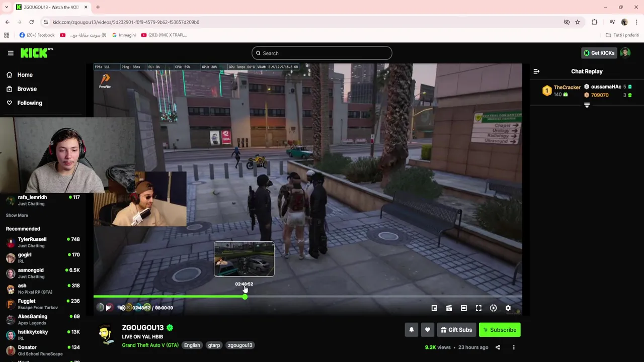644x362 pixels.
Task: Toggle theater mode
Action: [x=464, y=308]
